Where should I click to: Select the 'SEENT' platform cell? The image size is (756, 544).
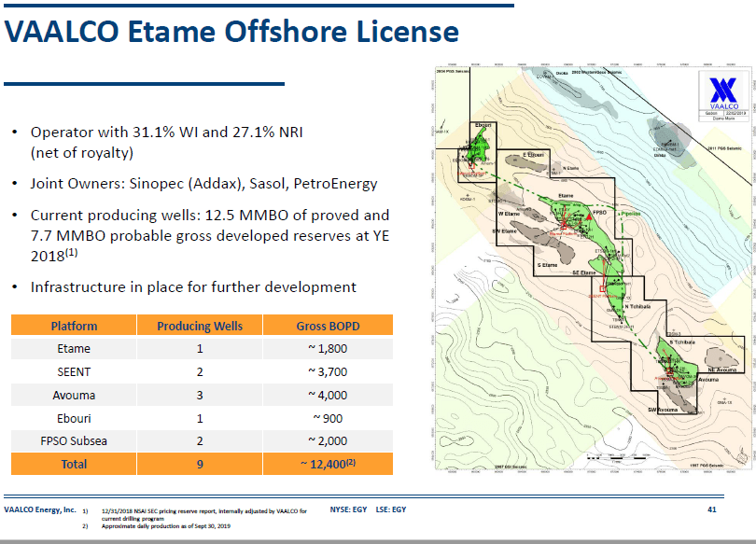[74, 372]
